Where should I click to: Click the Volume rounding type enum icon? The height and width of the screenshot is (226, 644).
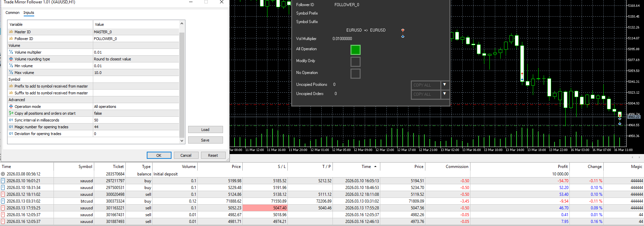tap(11, 59)
